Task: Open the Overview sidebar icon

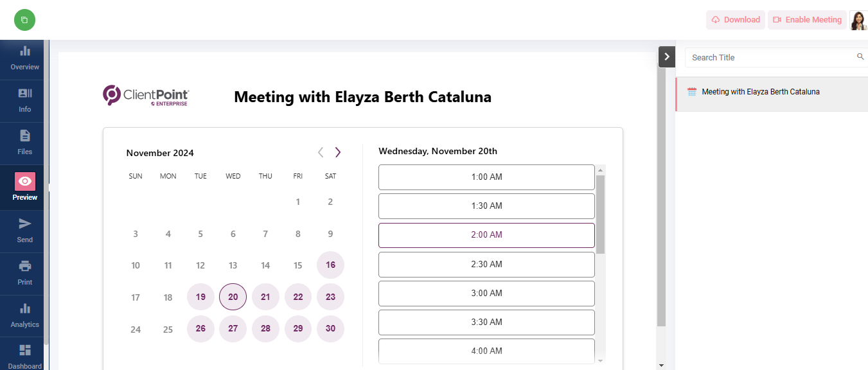Action: click(x=25, y=51)
